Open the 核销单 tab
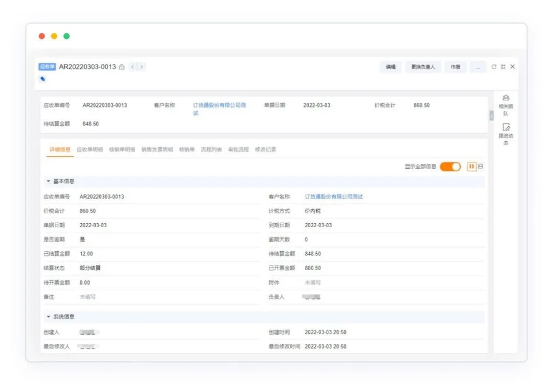553x392 pixels. pyautogui.click(x=187, y=149)
